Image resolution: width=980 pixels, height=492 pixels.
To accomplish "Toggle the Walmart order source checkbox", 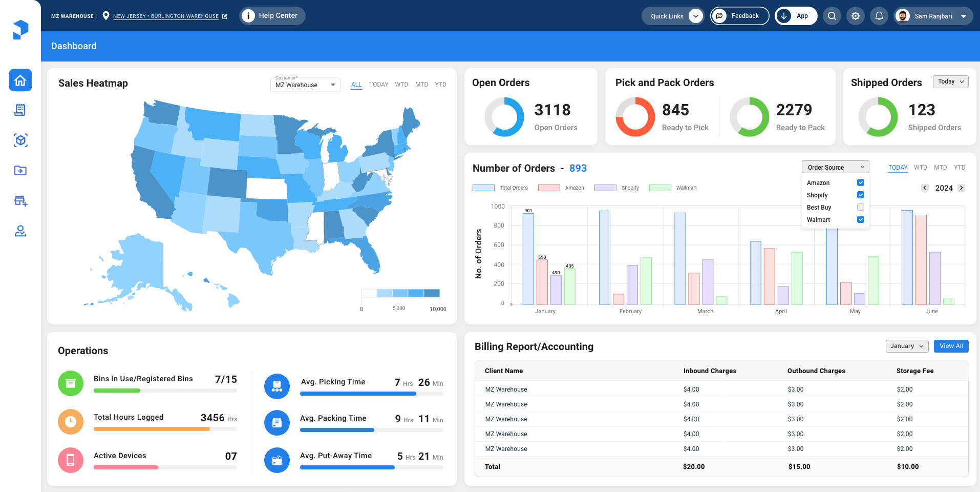I will 861,219.
